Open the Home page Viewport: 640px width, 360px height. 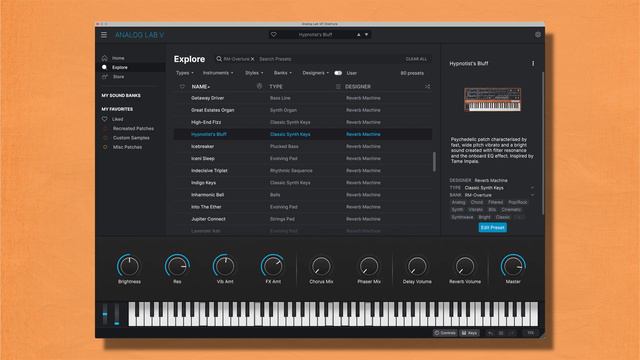[x=118, y=58]
